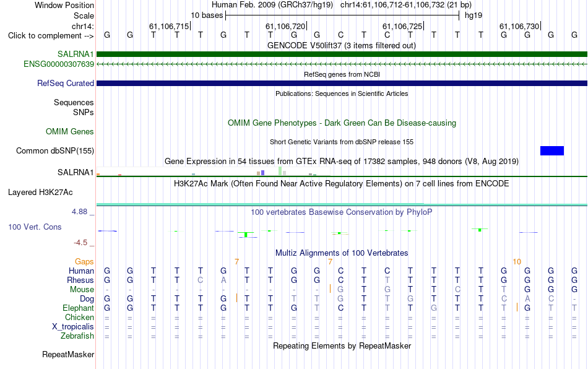Click the Zebrafish species row label

(77, 336)
